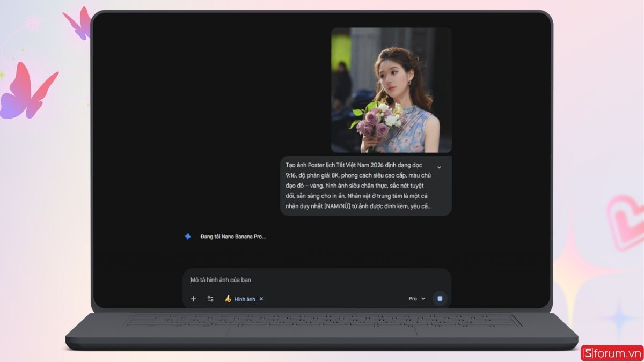Open the attached woman photo thumbnail
The image size is (644, 362).
(x=391, y=90)
